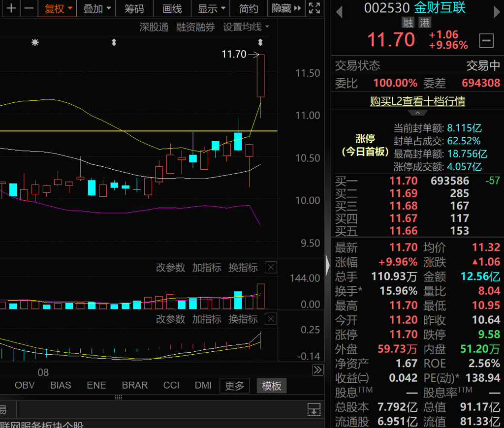Click the side panel collapse triangle
Viewport: 504px width, 428px height.
327,266
